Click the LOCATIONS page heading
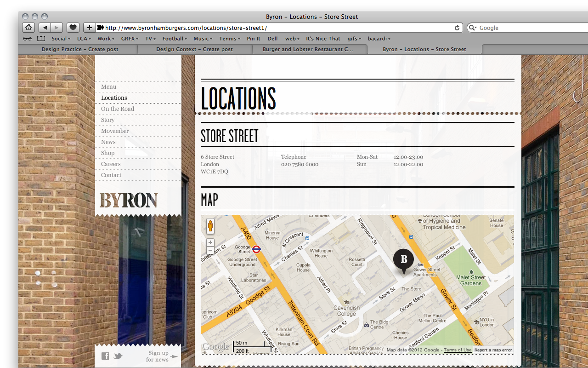The image size is (588, 368). pyautogui.click(x=238, y=98)
